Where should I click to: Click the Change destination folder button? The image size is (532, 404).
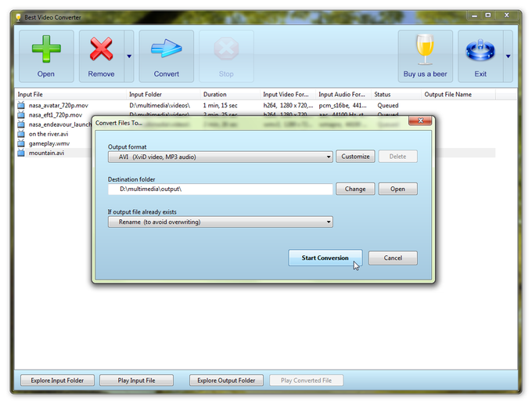click(355, 189)
